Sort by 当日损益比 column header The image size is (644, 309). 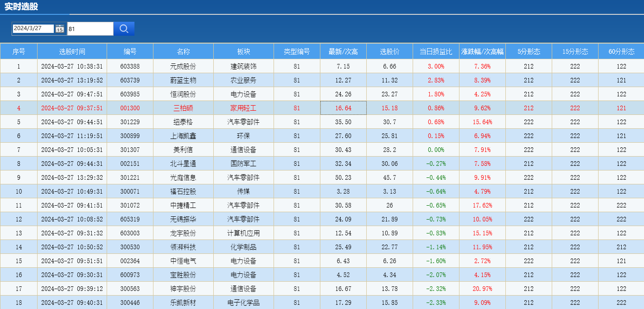(x=436, y=51)
